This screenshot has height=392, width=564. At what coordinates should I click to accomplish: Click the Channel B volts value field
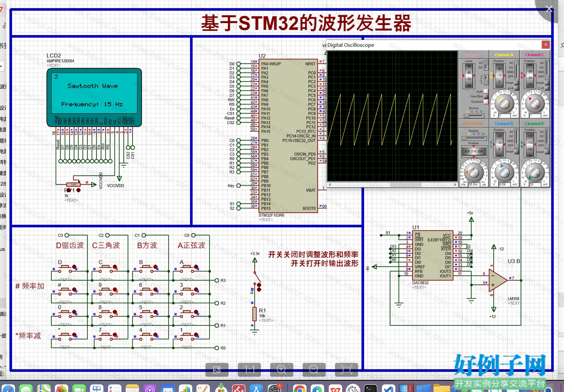(x=504, y=184)
